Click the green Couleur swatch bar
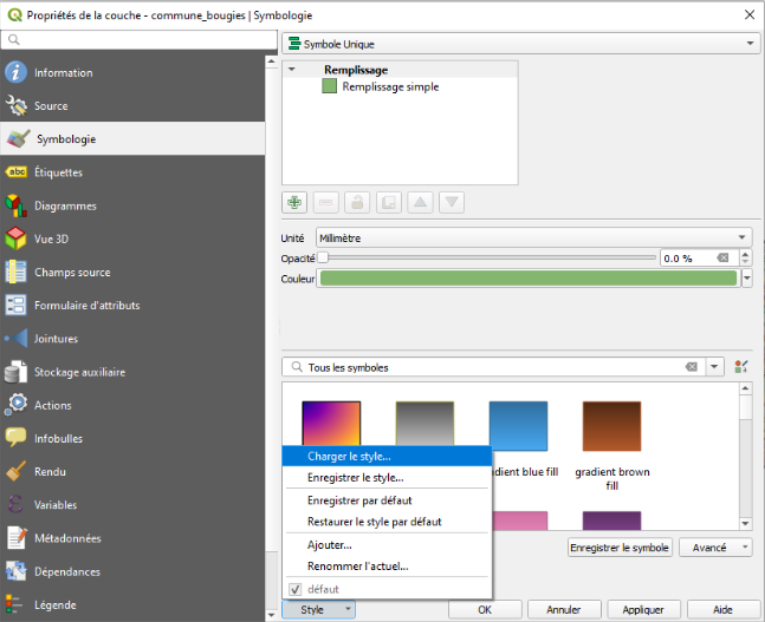765x622 pixels. click(527, 279)
